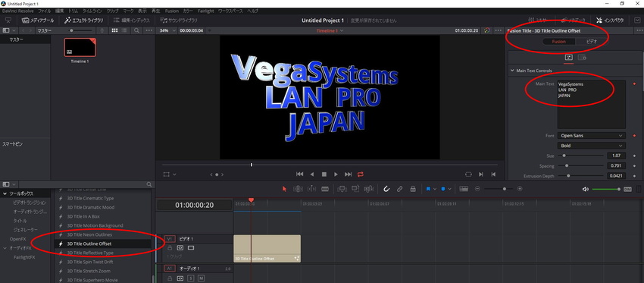Open the インスペクタ panel
Viewport: 644px width, 283px height.
[x=610, y=20]
